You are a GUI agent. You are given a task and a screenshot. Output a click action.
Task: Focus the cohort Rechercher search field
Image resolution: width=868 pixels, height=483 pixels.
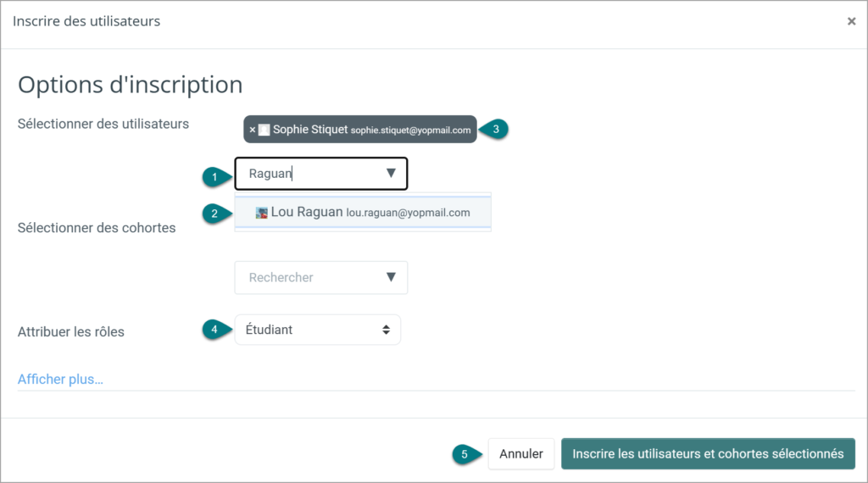[321, 277]
